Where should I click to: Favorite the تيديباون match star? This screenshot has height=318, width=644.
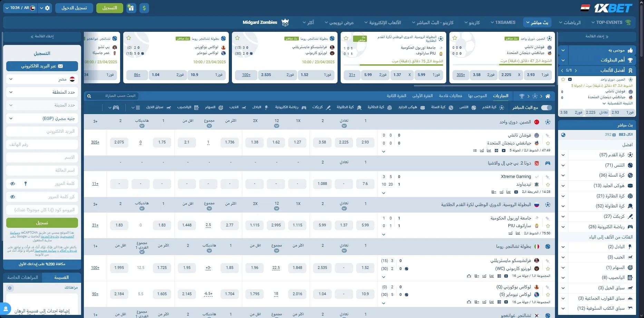click(x=548, y=185)
